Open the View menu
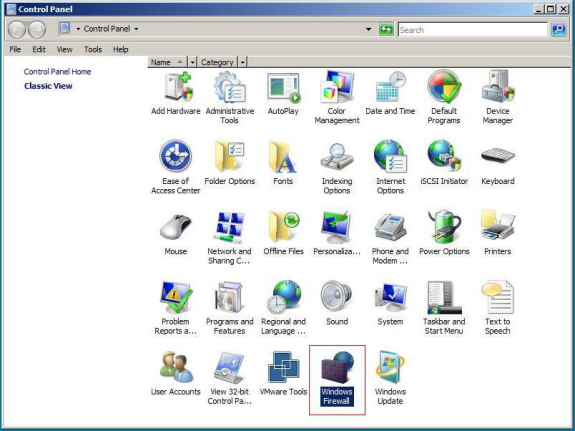The width and height of the screenshot is (575, 431). pyautogui.click(x=65, y=50)
